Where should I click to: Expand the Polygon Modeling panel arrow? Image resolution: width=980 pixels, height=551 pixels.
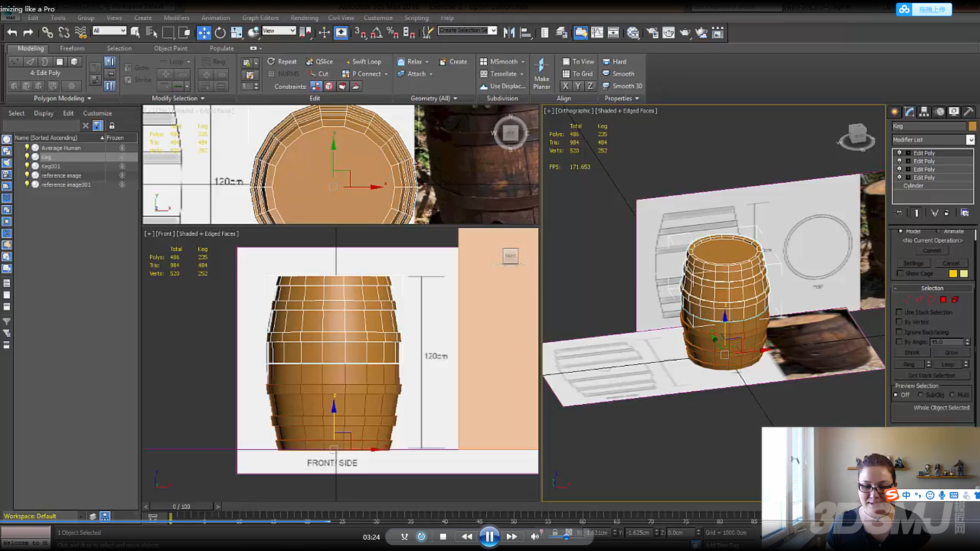[x=89, y=99]
